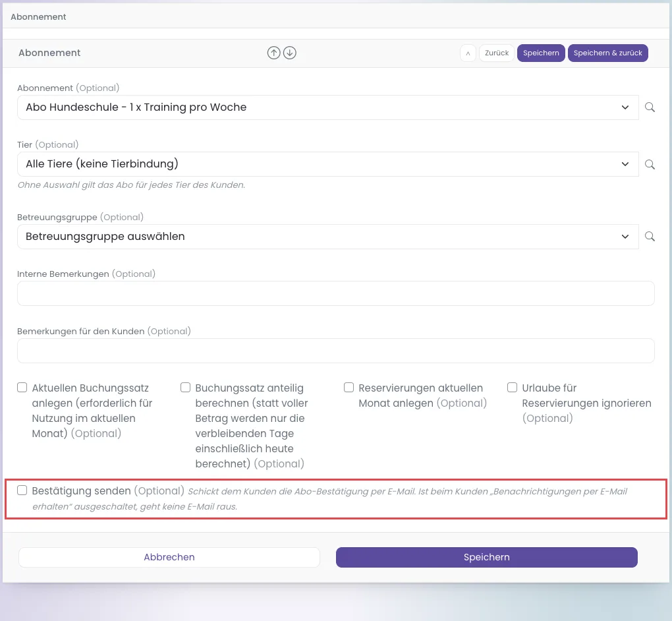672x621 pixels.
Task: Click Speichern in the header bar
Action: click(541, 53)
